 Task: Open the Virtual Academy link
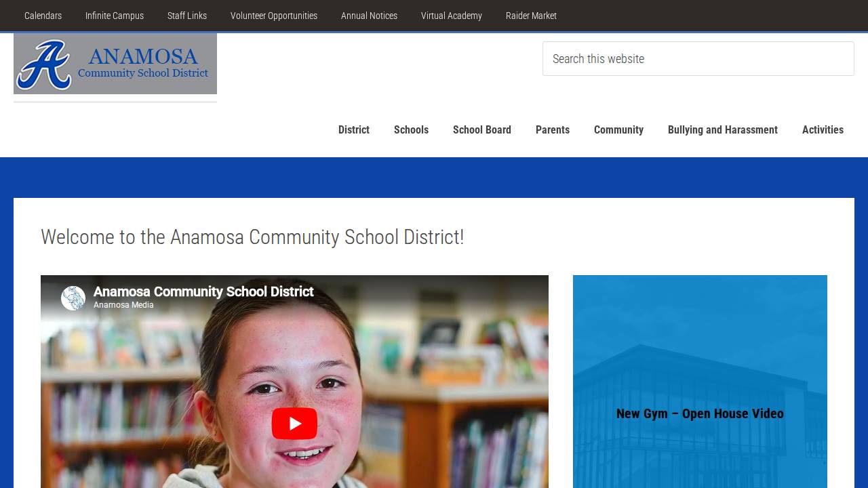pos(451,16)
